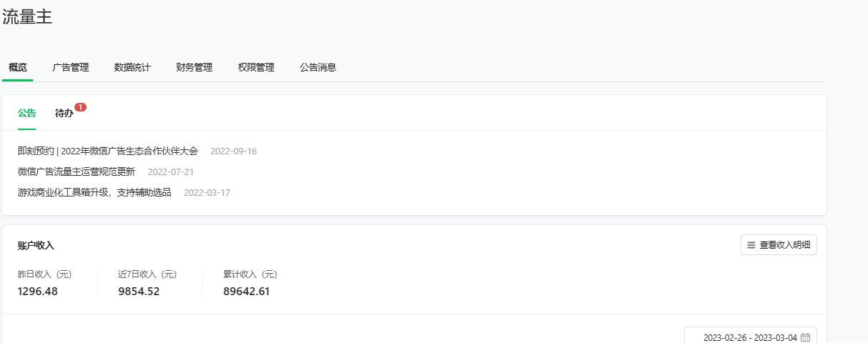Click the 流量主 page title

click(27, 18)
